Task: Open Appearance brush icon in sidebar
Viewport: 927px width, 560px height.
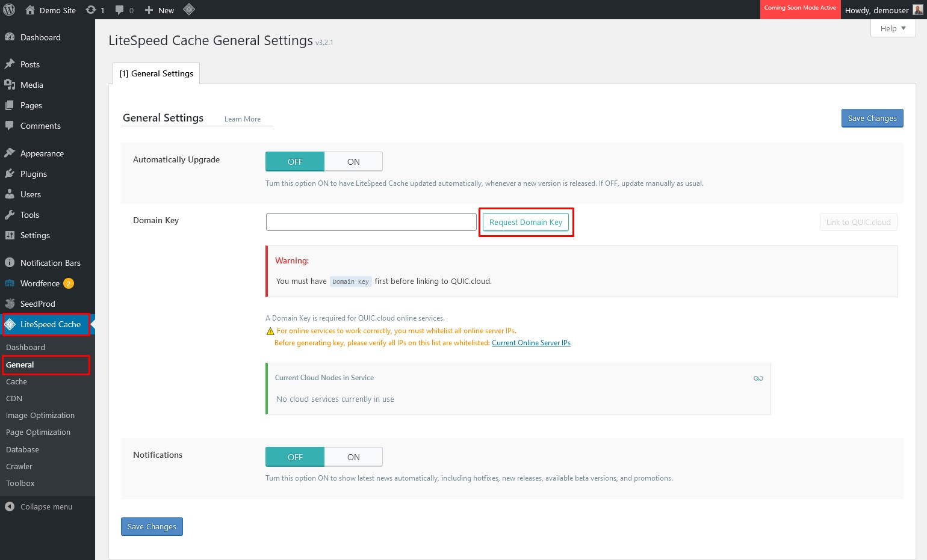Action: (10, 153)
